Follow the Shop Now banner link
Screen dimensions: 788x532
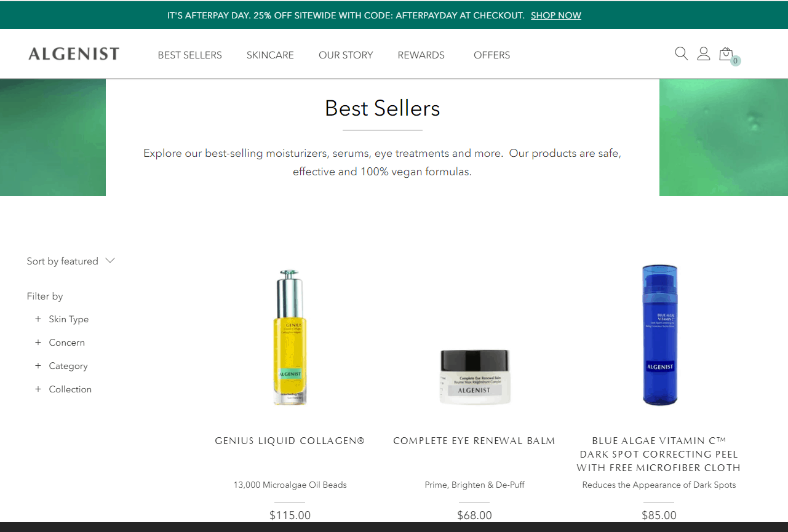click(556, 15)
